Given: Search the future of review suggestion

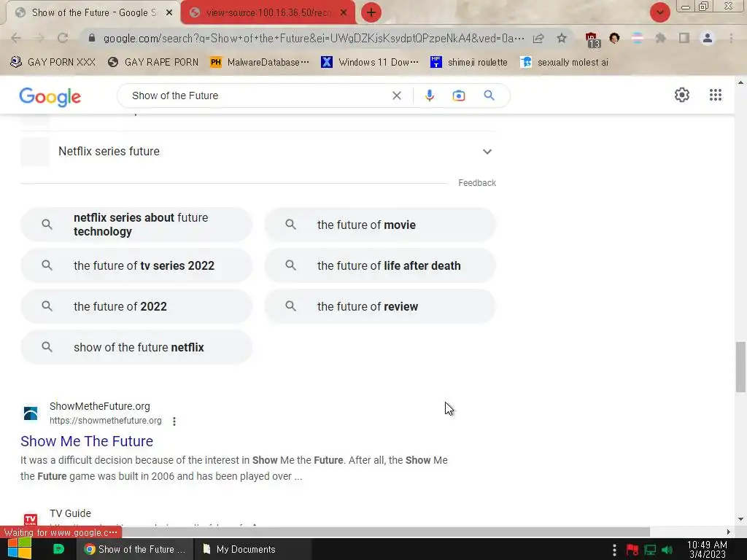Looking at the screenshot, I should 380,306.
